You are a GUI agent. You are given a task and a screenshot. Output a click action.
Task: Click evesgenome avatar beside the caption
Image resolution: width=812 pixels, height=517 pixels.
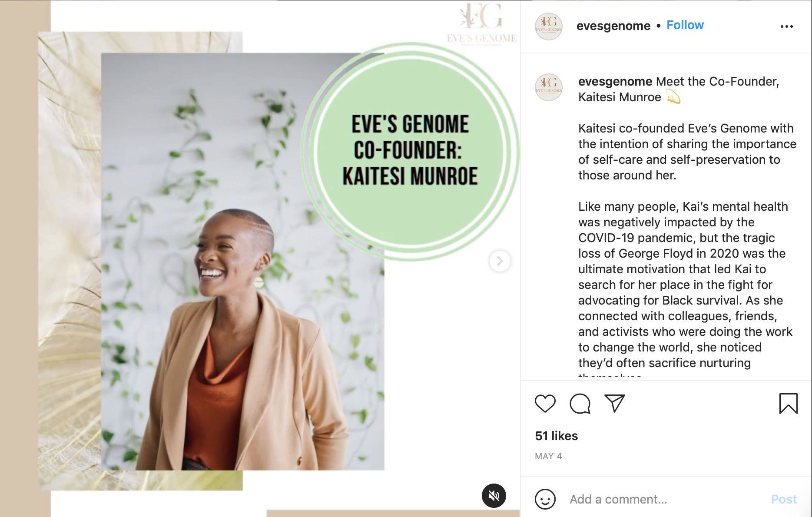click(x=549, y=87)
